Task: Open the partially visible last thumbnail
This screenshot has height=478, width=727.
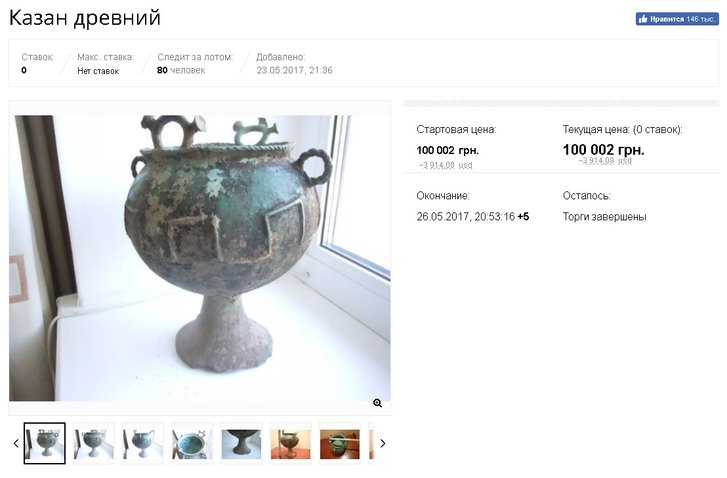Action: point(371,443)
